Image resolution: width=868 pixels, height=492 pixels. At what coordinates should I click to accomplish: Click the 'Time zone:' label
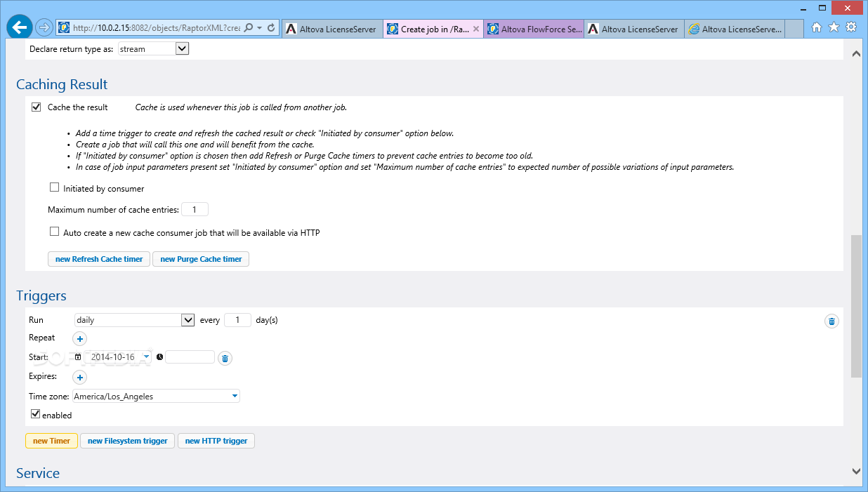[x=48, y=397]
